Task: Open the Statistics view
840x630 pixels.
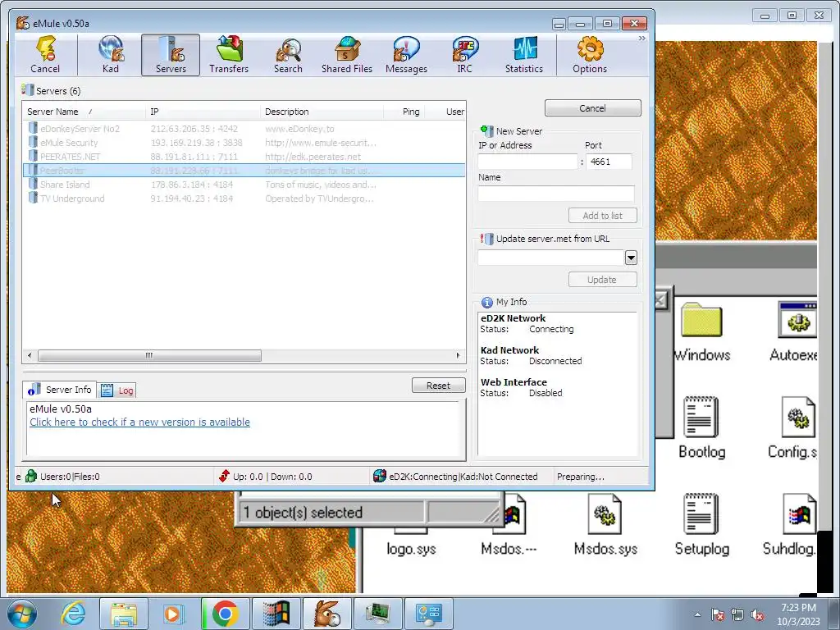Action: click(524, 55)
